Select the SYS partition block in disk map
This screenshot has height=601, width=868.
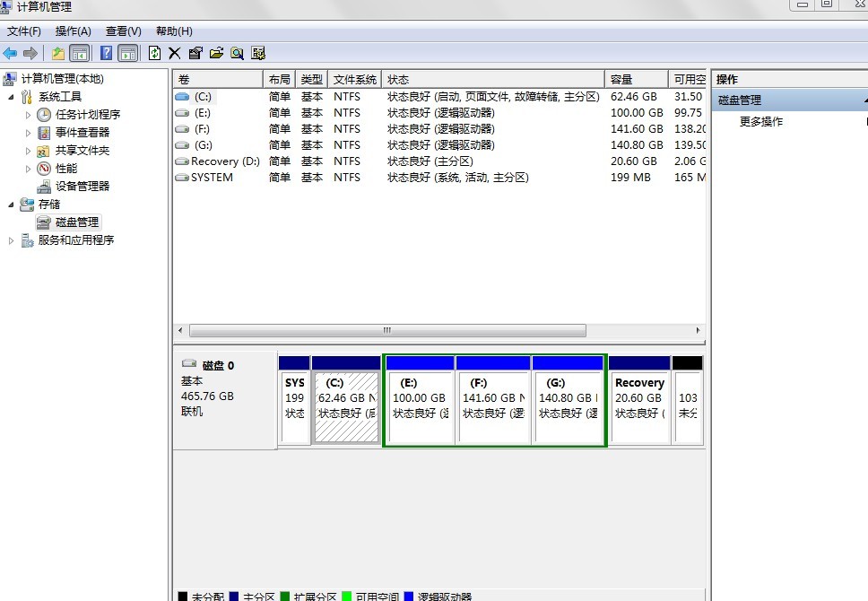click(294, 401)
